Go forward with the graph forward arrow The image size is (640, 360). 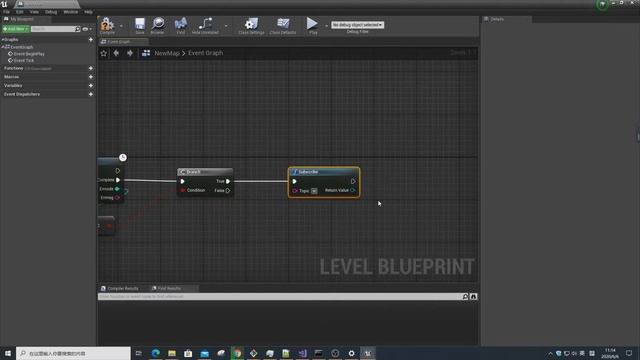pyautogui.click(x=130, y=53)
